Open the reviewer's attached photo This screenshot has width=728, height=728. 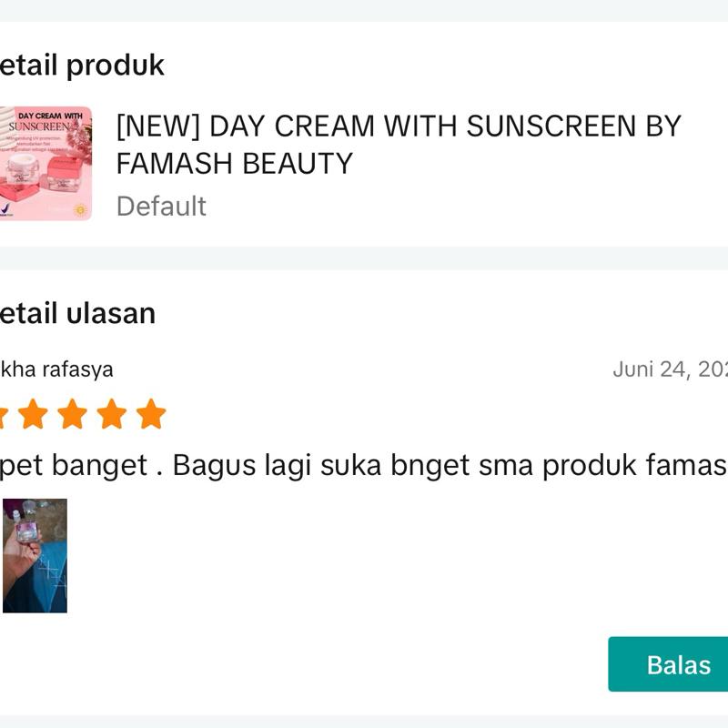tap(35, 555)
